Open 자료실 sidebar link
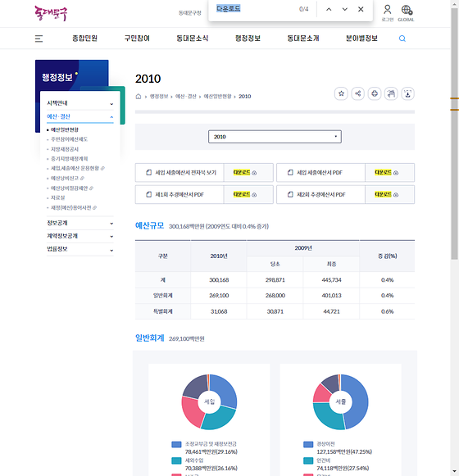Viewport: 459px width, 476px height. [57, 197]
